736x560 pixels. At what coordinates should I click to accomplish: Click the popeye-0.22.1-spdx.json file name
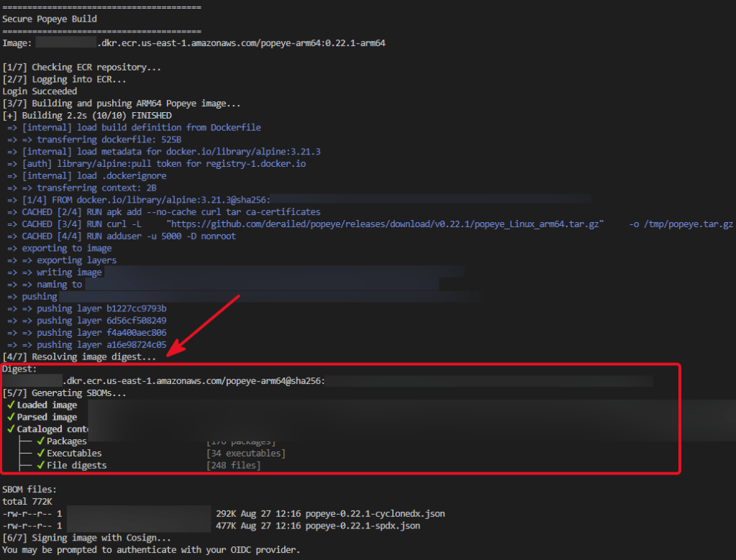pyautogui.click(x=363, y=525)
